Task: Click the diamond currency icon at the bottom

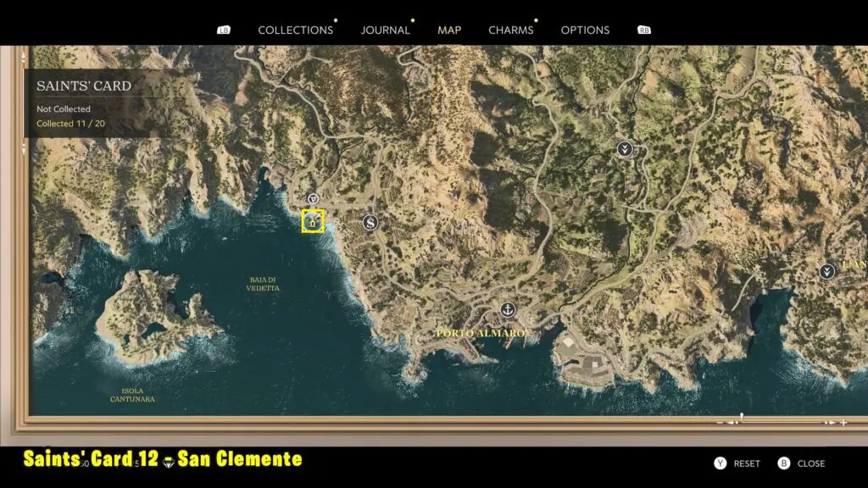Action: pyautogui.click(x=167, y=465)
